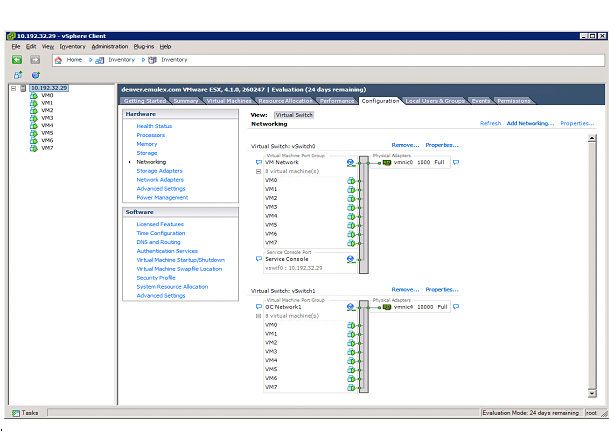Collapse VM Network virtual machines list
Screen dimensions: 609x447
(x=258, y=172)
